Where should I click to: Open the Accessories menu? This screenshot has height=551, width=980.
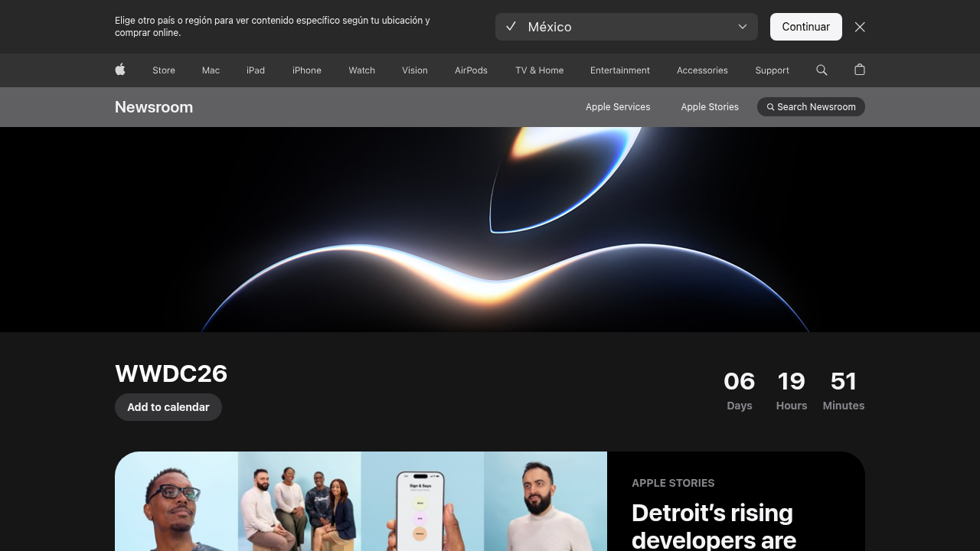pyautogui.click(x=702, y=70)
